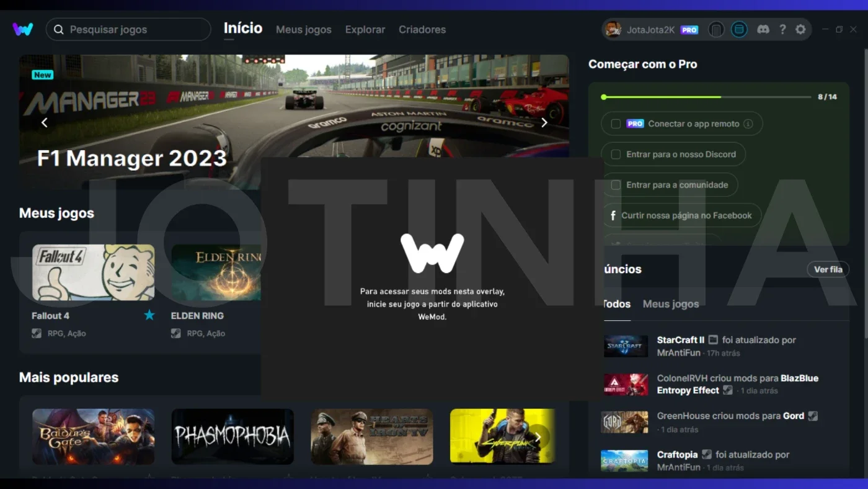Screen dimensions: 868x489
Task: Open the Phasmophobia game thumbnail
Action: click(x=232, y=437)
